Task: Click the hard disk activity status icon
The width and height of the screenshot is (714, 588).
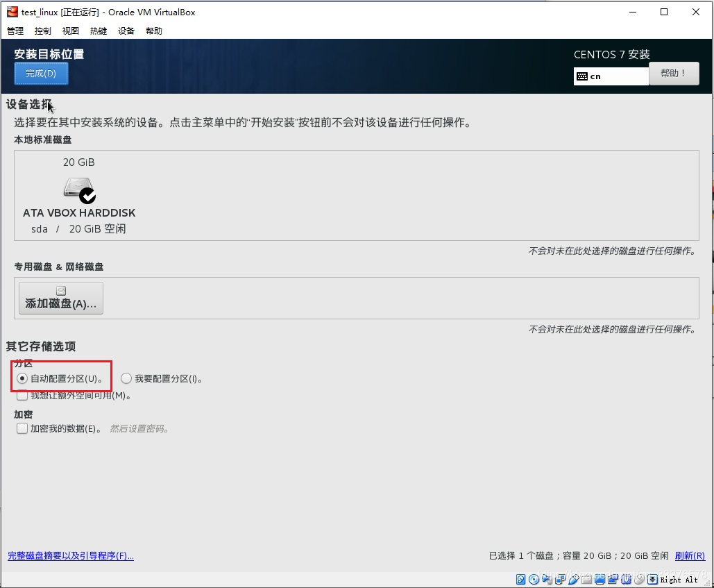Action: (x=521, y=579)
